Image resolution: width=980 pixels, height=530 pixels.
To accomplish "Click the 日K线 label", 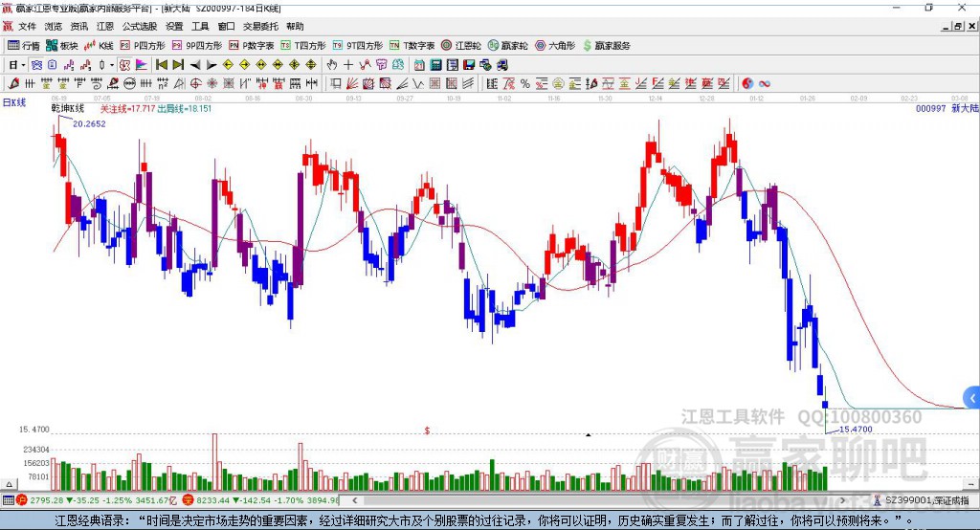I will [13, 102].
